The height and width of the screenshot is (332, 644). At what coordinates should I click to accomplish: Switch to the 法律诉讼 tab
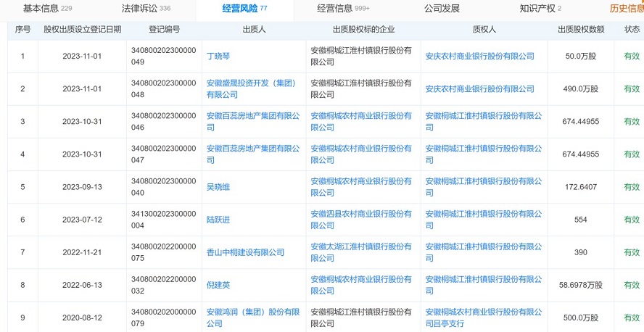pyautogui.click(x=146, y=8)
